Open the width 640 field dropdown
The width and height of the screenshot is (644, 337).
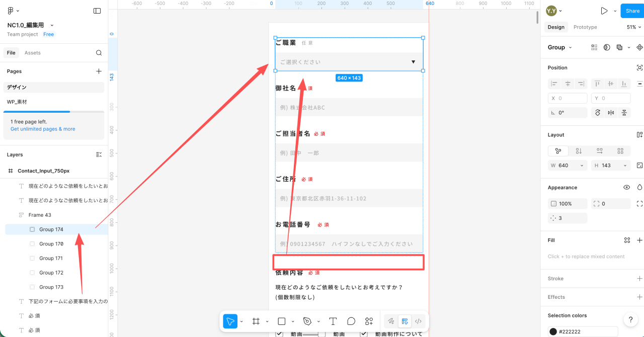tap(583, 165)
